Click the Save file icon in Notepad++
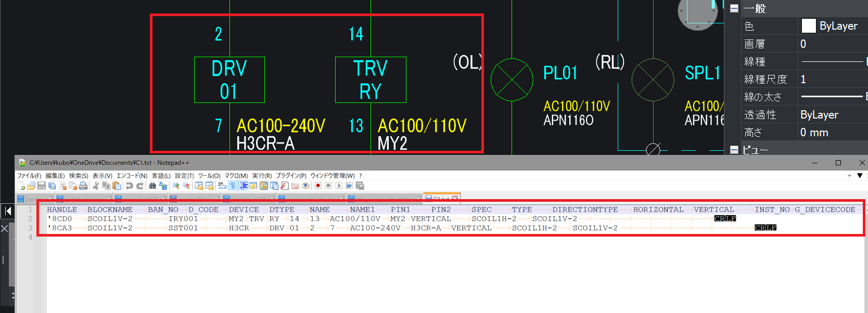This screenshot has height=313, width=868. (x=42, y=186)
